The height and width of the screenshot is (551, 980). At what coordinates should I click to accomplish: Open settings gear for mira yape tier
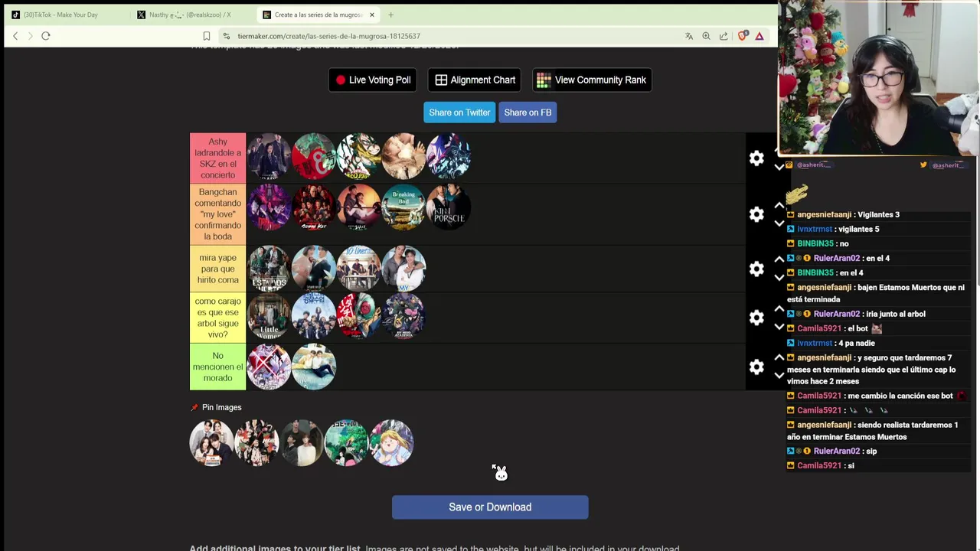[756, 269]
